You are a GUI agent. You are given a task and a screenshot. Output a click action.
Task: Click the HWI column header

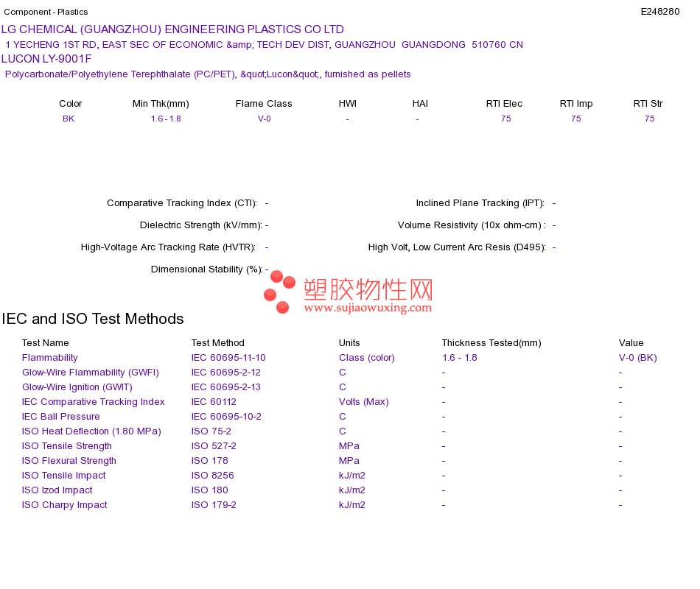pyautogui.click(x=347, y=104)
